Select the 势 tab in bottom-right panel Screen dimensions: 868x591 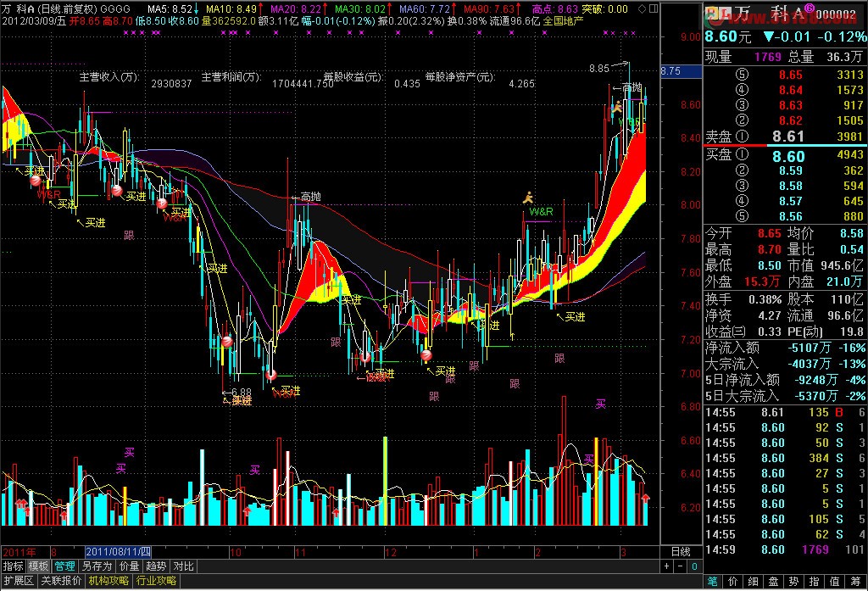[x=793, y=581]
